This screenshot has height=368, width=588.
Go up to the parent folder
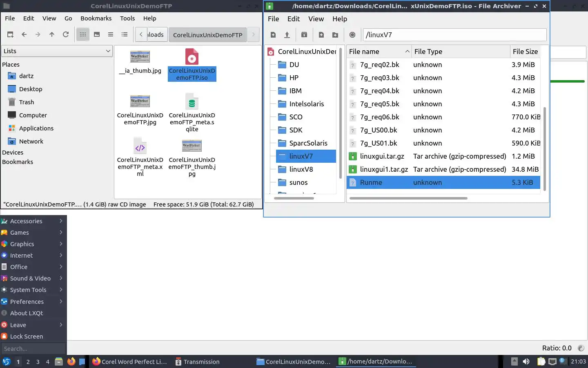point(52,35)
